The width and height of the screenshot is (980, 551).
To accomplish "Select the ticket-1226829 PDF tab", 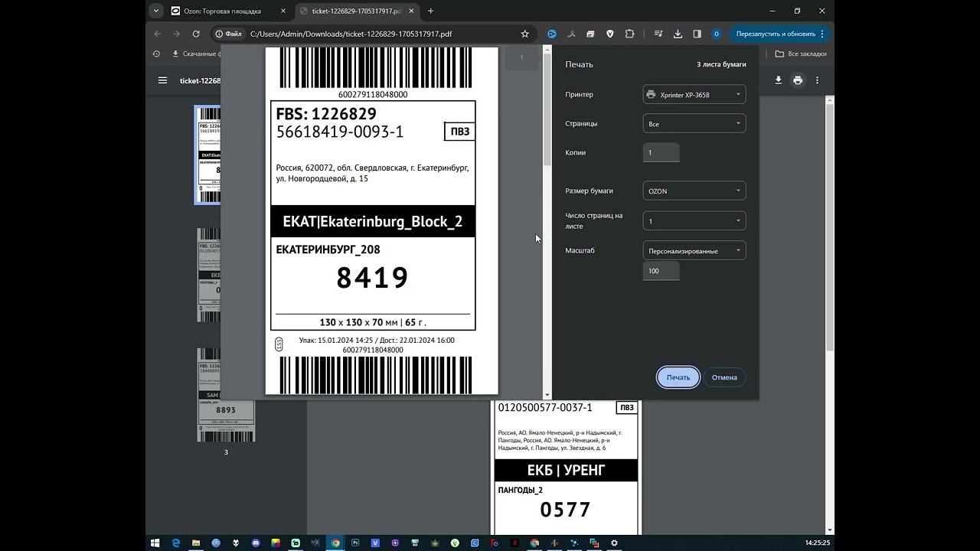I will tap(356, 11).
